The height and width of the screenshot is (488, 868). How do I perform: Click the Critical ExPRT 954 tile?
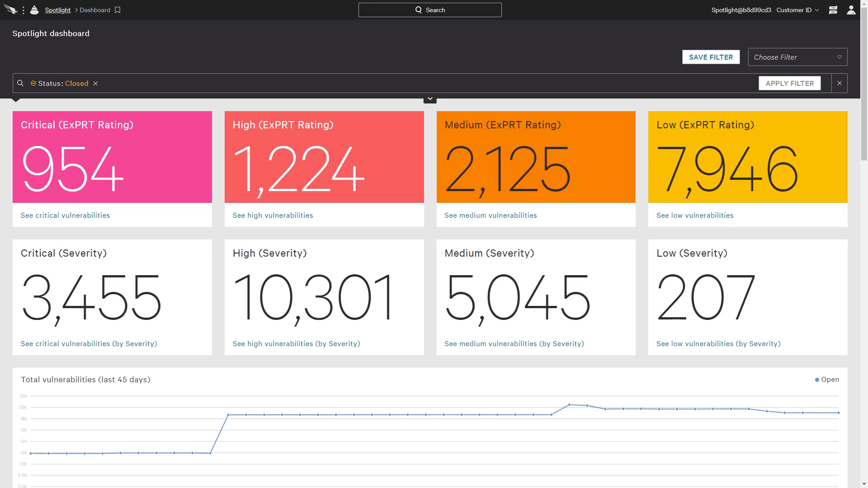tap(112, 157)
